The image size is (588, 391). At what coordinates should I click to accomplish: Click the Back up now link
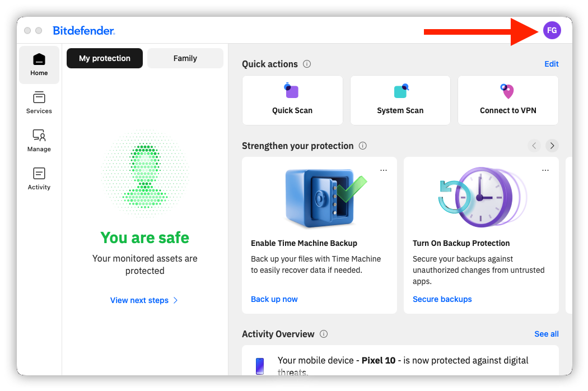coord(274,299)
